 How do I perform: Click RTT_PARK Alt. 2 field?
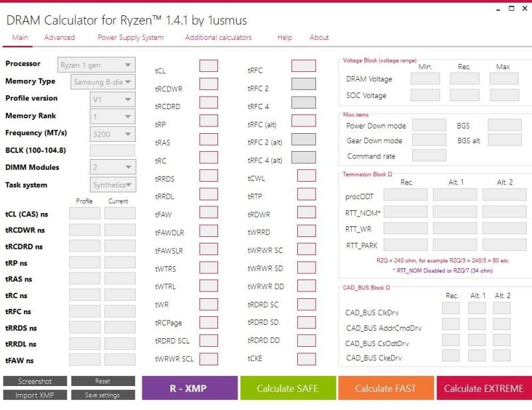coord(505,244)
